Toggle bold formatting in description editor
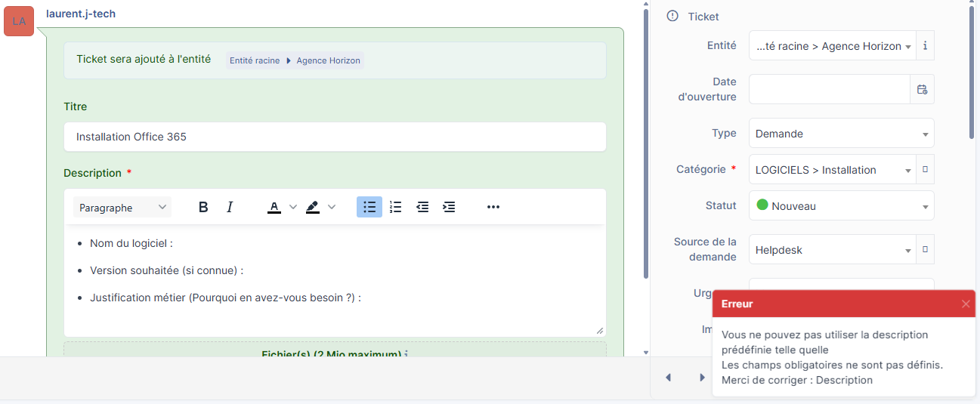This screenshot has width=980, height=404. click(203, 207)
